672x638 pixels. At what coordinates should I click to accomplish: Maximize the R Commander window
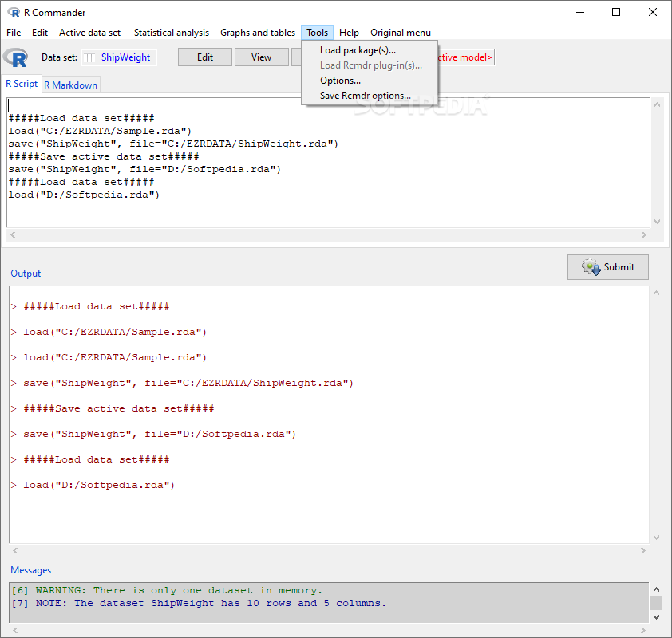click(616, 12)
